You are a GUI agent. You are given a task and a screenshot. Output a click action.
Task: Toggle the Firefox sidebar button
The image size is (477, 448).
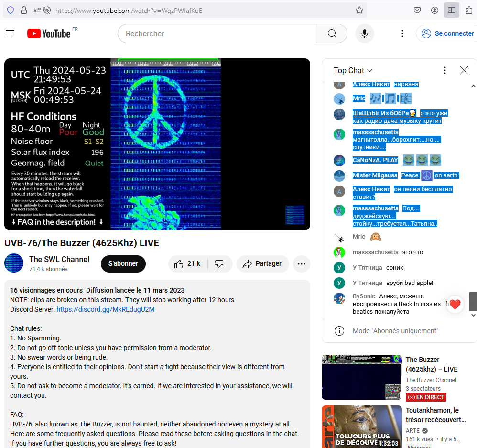(452, 11)
